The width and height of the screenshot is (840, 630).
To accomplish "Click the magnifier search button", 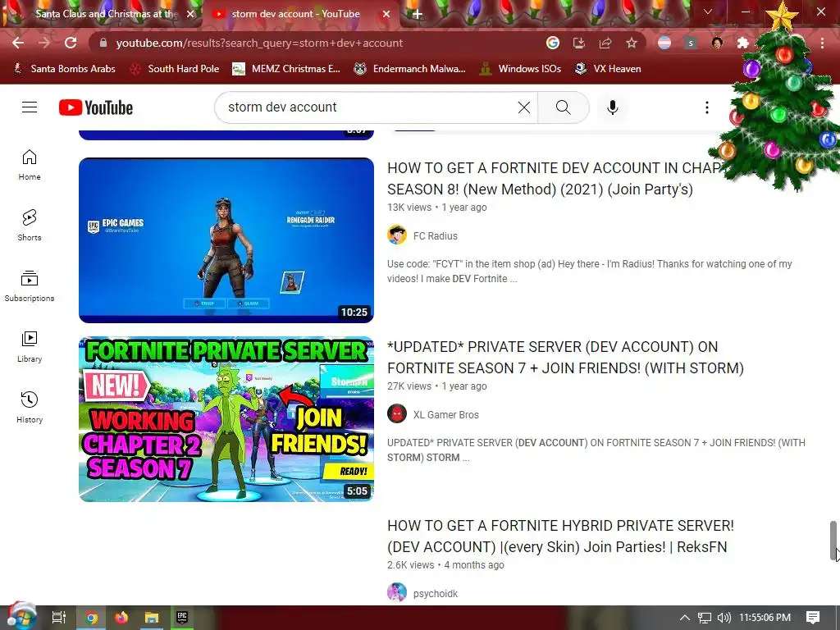I will click(563, 107).
